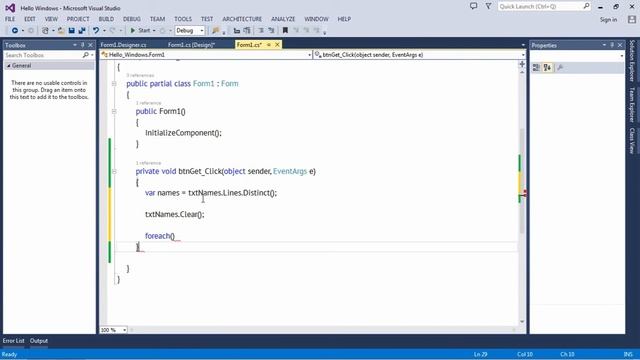Image resolution: width=640 pixels, height=360 pixels.
Task: Close the Toolbox panel
Action: click(91, 45)
